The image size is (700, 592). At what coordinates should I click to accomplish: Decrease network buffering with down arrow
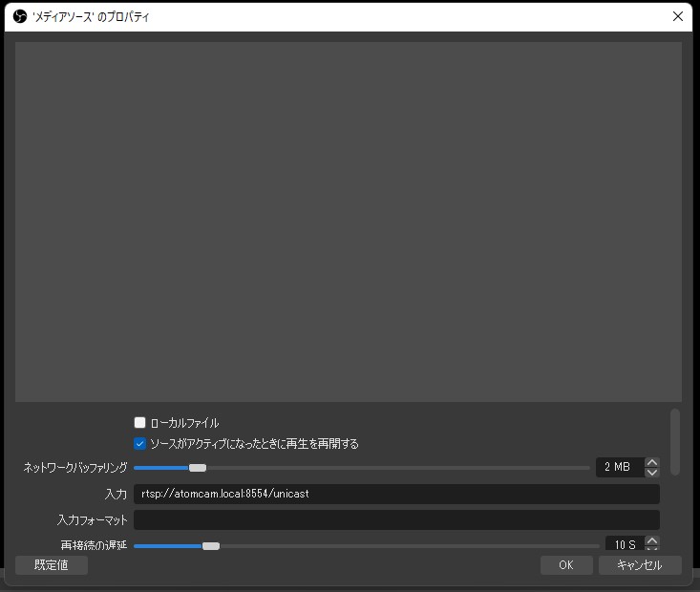(x=652, y=473)
